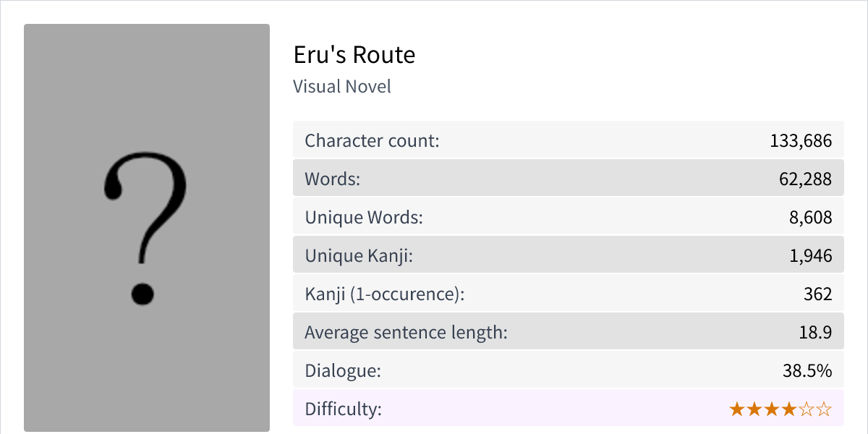The height and width of the screenshot is (434, 868).
Task: Click the 8,608 unique words value
Action: tap(810, 217)
